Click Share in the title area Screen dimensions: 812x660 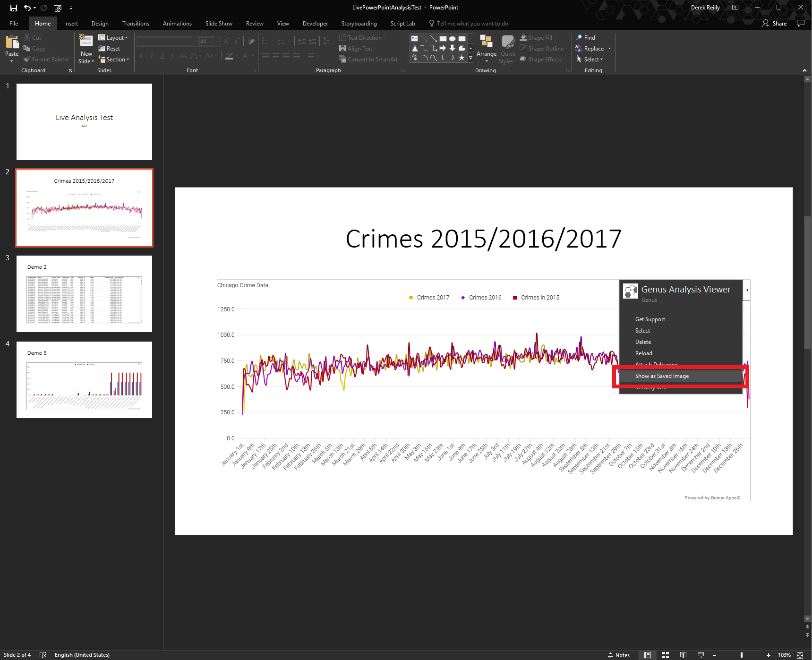775,23
